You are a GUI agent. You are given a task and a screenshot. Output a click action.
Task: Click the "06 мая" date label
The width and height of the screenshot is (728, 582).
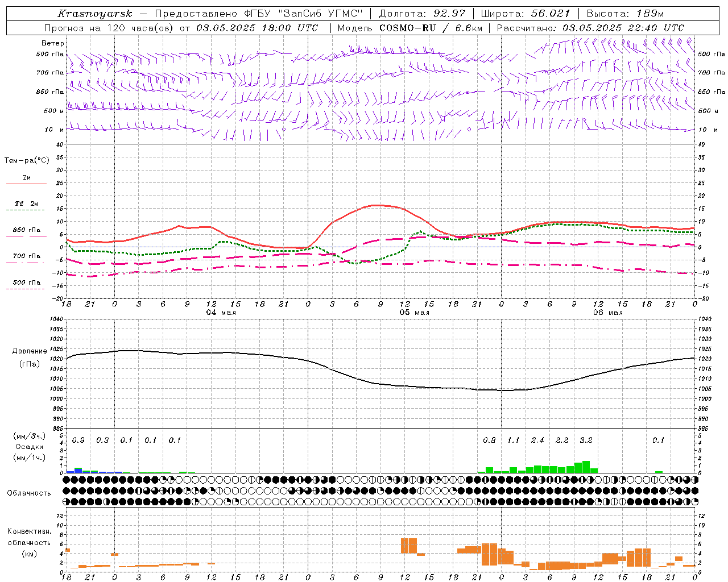click(607, 313)
